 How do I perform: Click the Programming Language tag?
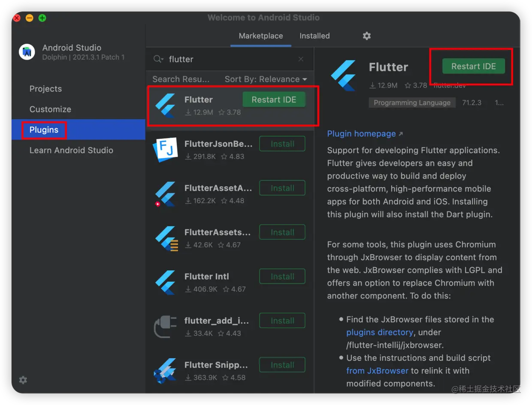[x=412, y=103]
